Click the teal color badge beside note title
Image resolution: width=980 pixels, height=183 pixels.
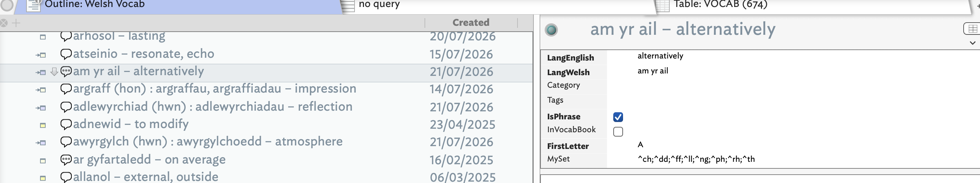(551, 30)
